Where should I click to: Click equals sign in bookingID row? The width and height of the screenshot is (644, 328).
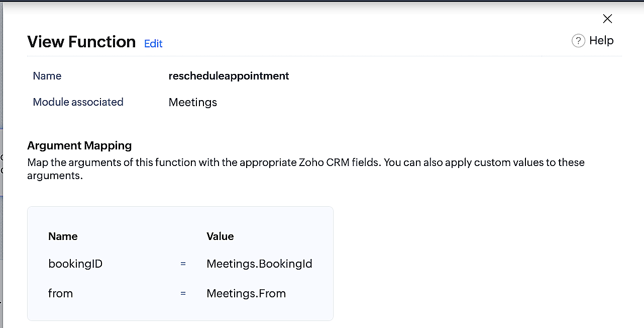point(183,264)
